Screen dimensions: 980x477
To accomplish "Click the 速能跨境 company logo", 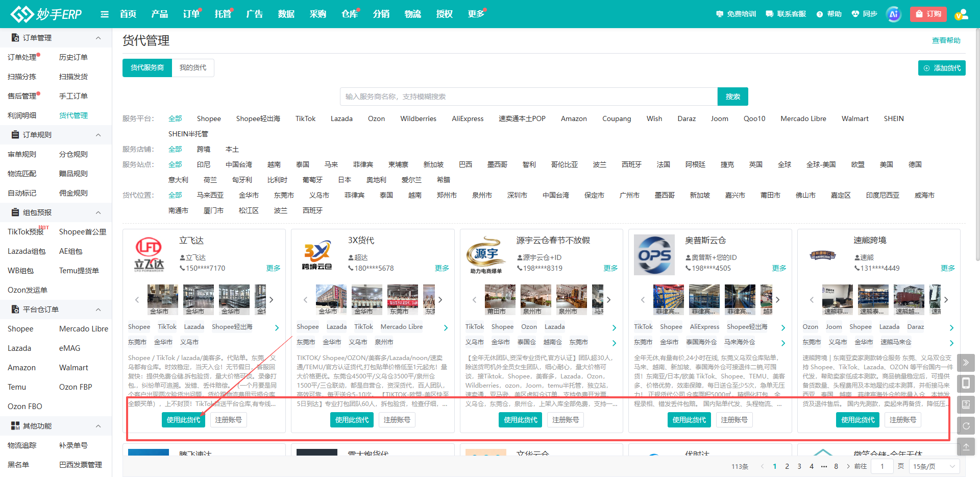I will pyautogui.click(x=823, y=255).
